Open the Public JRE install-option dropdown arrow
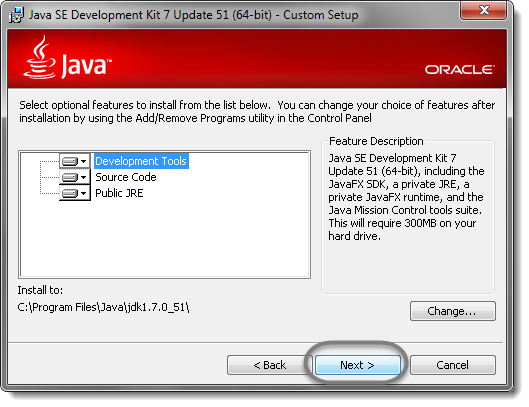529x407 pixels. 84,193
